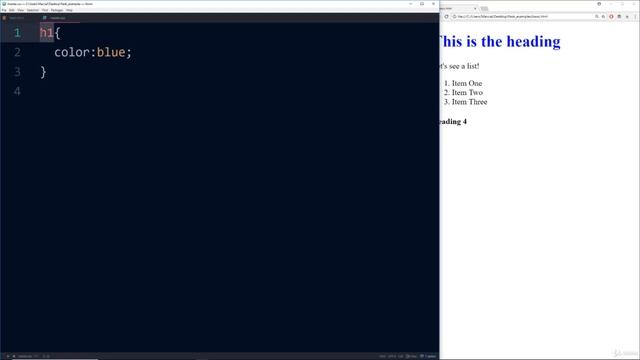Open the browser's three-dot menu

635,17
